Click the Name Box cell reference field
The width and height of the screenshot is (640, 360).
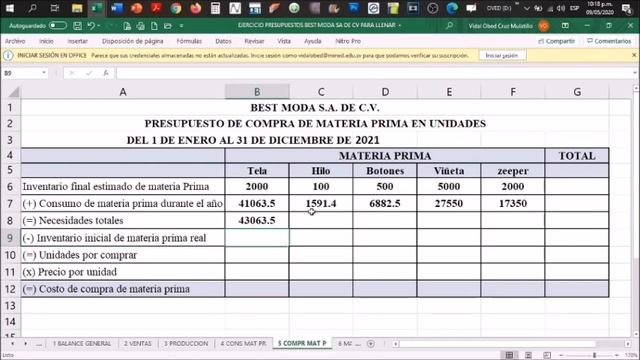21,73
